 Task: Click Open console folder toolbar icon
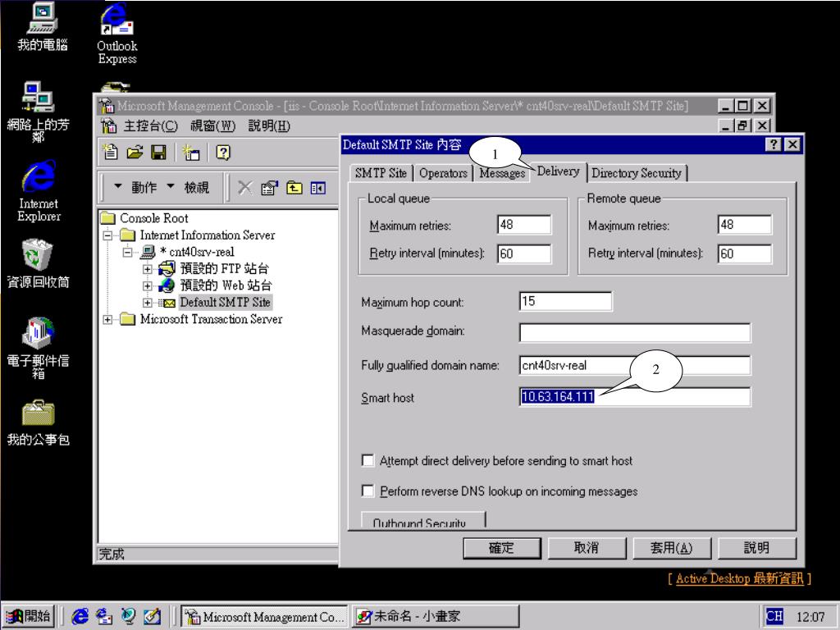[135, 153]
